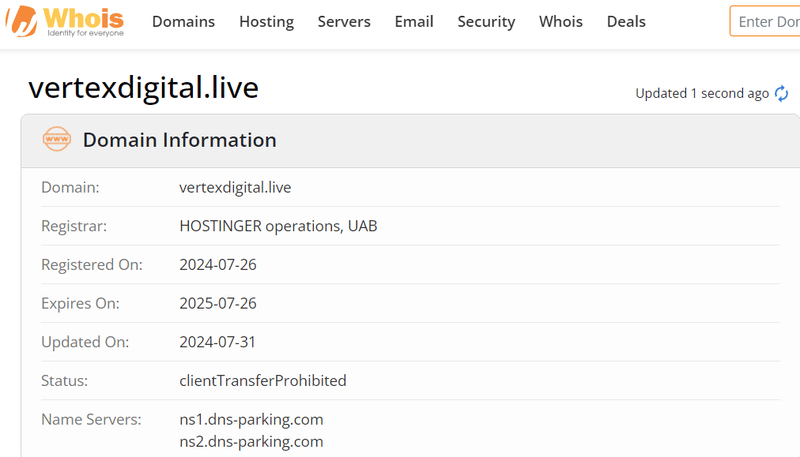Screen dimensions: 800x457
Task: Open the Email menu
Action: click(414, 21)
